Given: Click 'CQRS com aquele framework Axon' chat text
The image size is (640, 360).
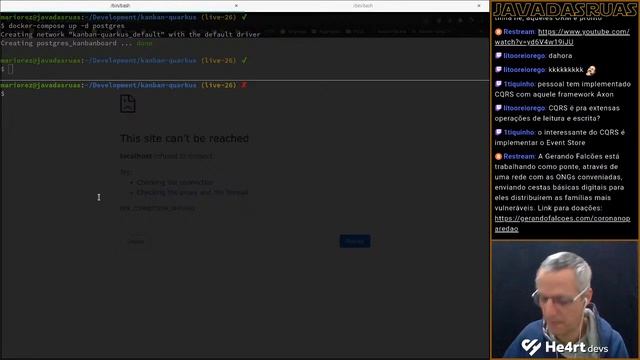Looking at the screenshot, I should pyautogui.click(x=554, y=94).
